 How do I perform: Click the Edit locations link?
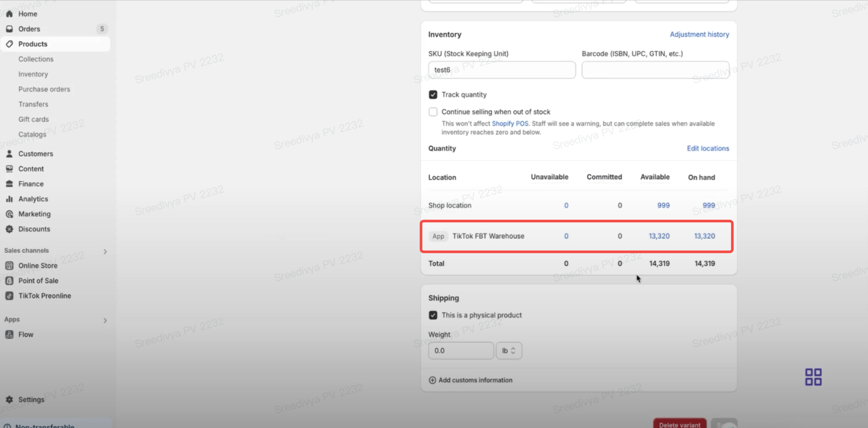pyautogui.click(x=708, y=148)
